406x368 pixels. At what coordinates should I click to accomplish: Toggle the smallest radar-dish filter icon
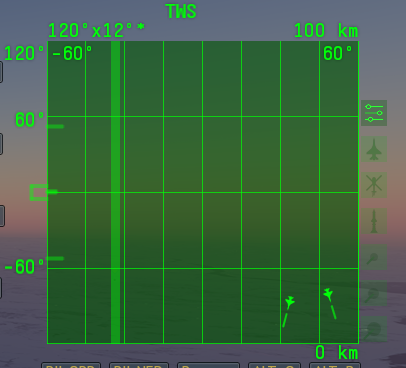(x=374, y=257)
